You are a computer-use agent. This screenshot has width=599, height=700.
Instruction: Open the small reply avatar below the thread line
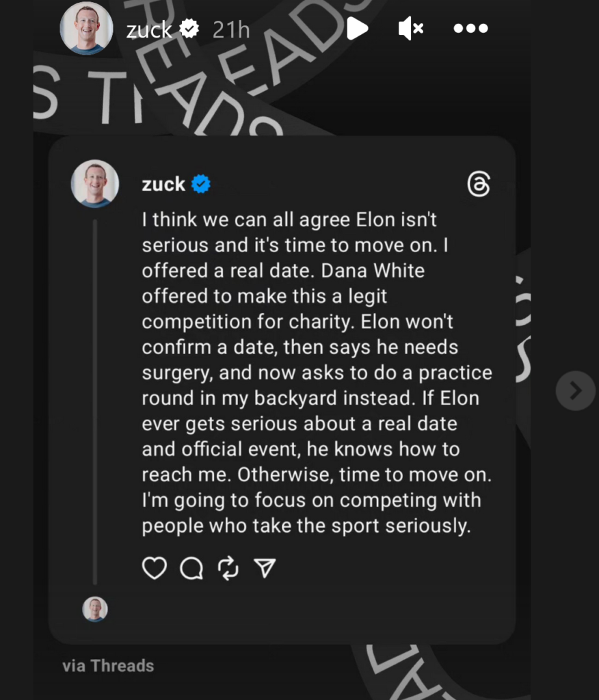[95, 608]
